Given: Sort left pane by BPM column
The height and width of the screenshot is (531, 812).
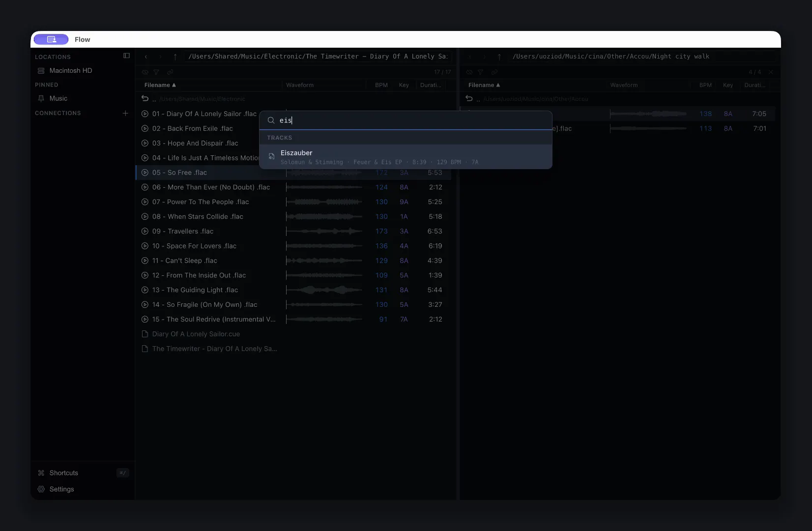Looking at the screenshot, I should (x=381, y=85).
